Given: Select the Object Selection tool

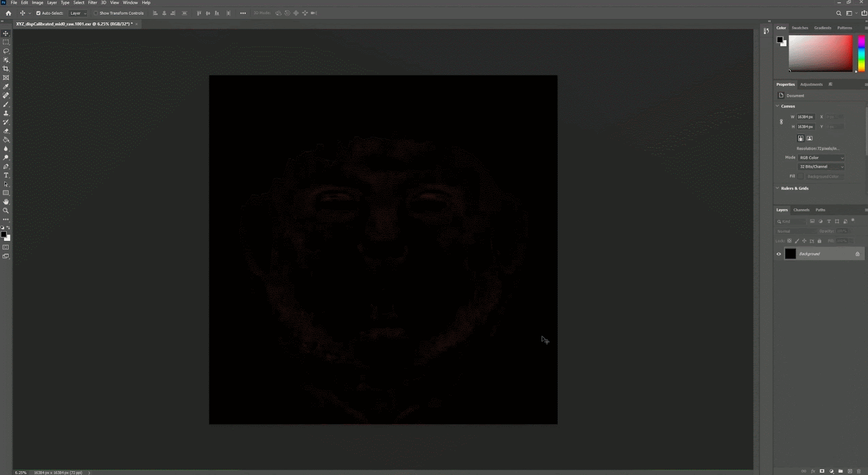Looking at the screenshot, I should [x=6, y=60].
